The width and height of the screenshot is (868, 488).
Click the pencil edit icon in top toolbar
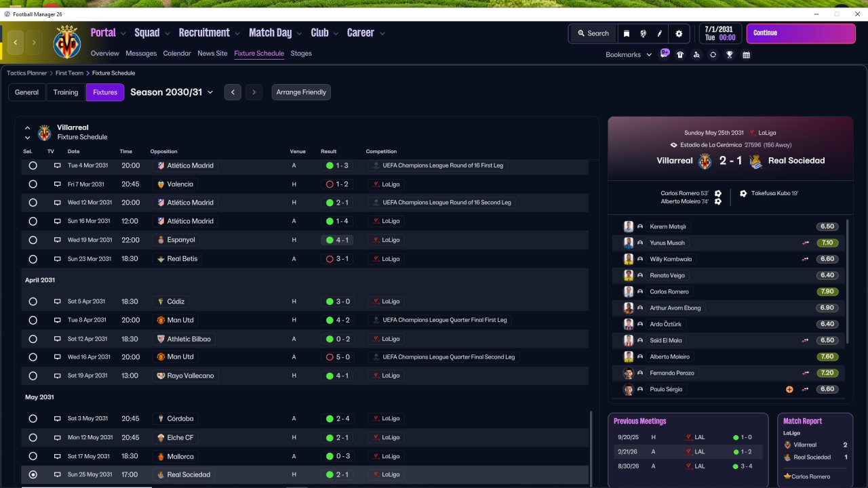pos(659,33)
